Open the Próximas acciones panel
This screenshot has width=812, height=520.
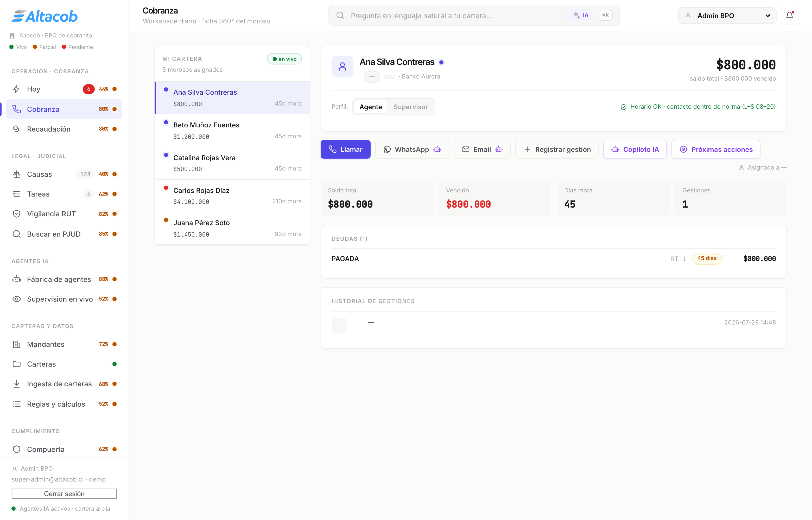pyautogui.click(x=716, y=149)
